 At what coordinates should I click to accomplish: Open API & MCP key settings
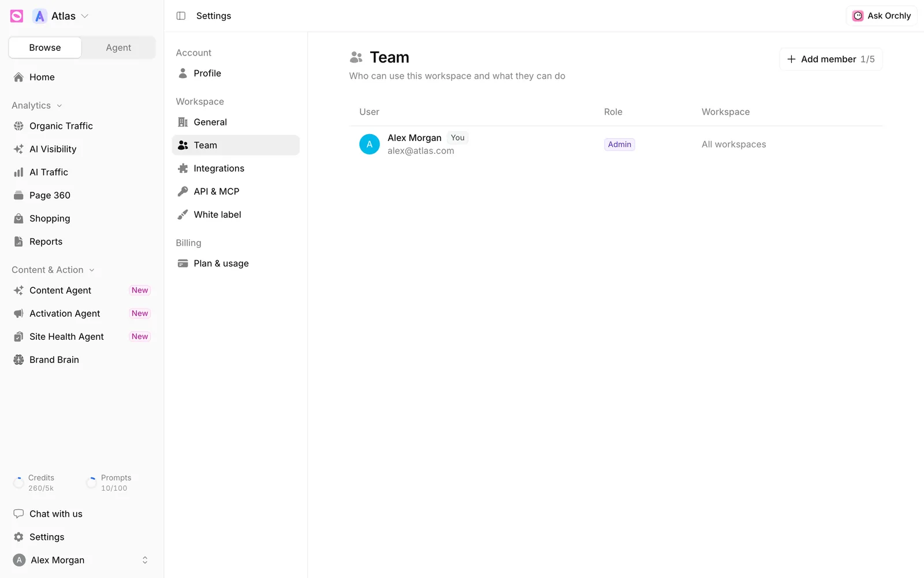point(236,191)
